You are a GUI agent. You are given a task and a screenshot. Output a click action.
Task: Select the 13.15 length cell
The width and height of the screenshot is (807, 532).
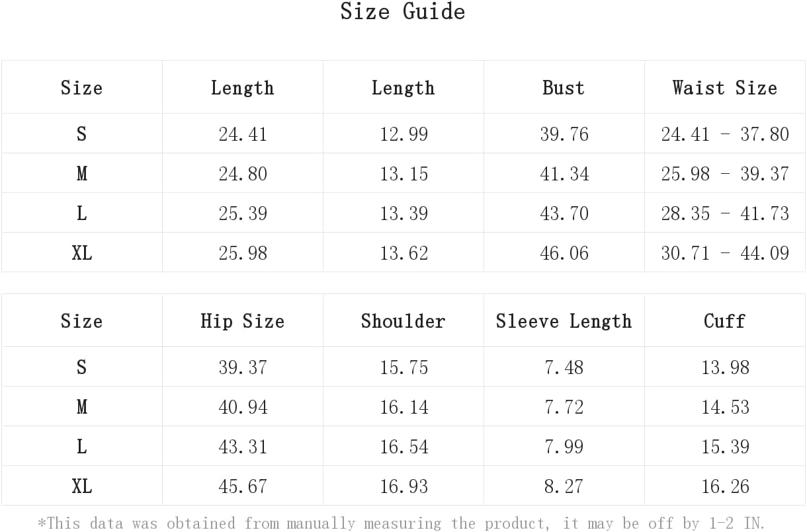click(x=403, y=174)
